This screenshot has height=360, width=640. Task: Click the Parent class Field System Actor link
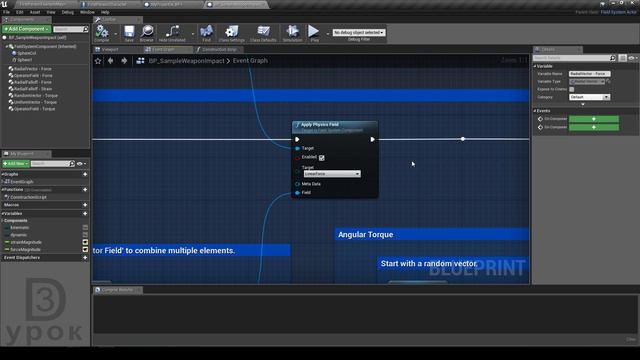coord(618,12)
